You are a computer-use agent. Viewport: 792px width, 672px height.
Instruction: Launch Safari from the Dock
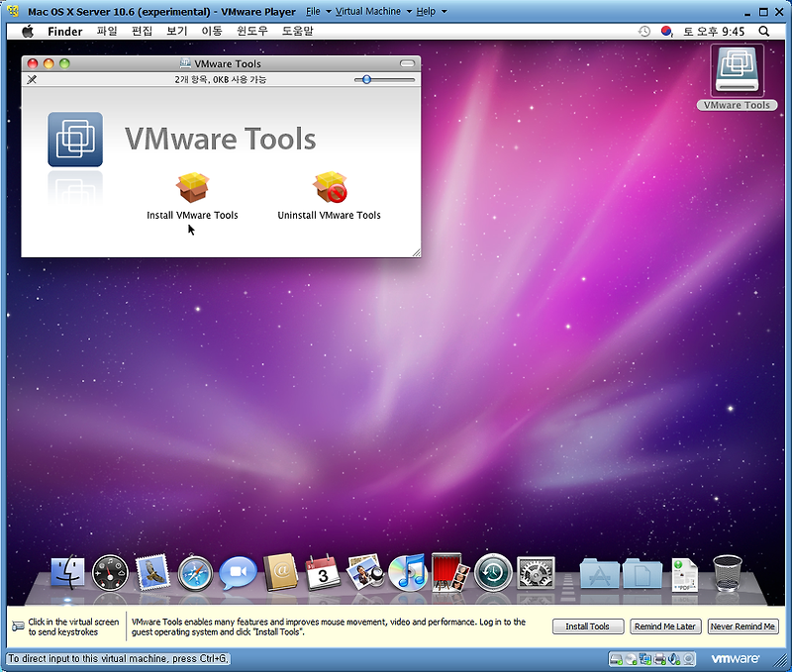pyautogui.click(x=195, y=573)
